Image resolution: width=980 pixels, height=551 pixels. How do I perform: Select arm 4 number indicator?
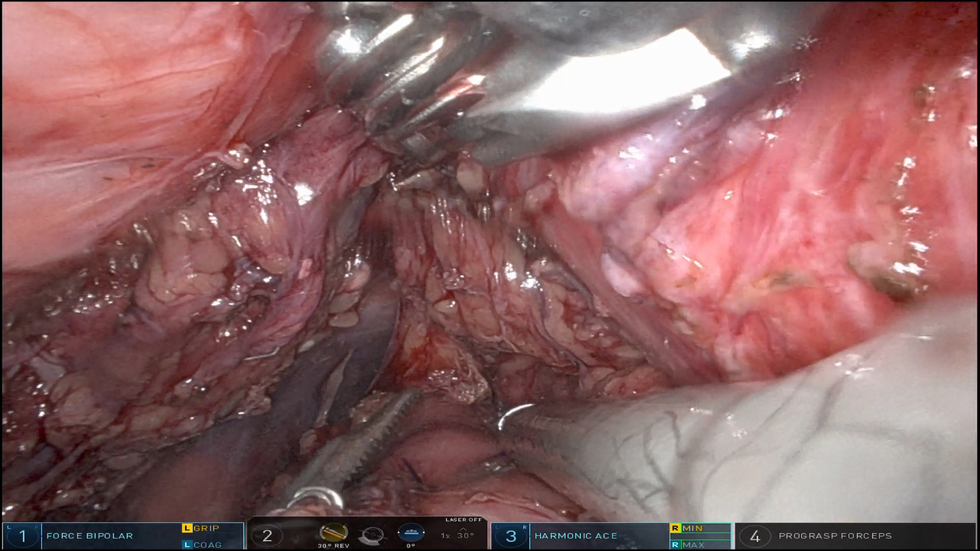(x=755, y=536)
